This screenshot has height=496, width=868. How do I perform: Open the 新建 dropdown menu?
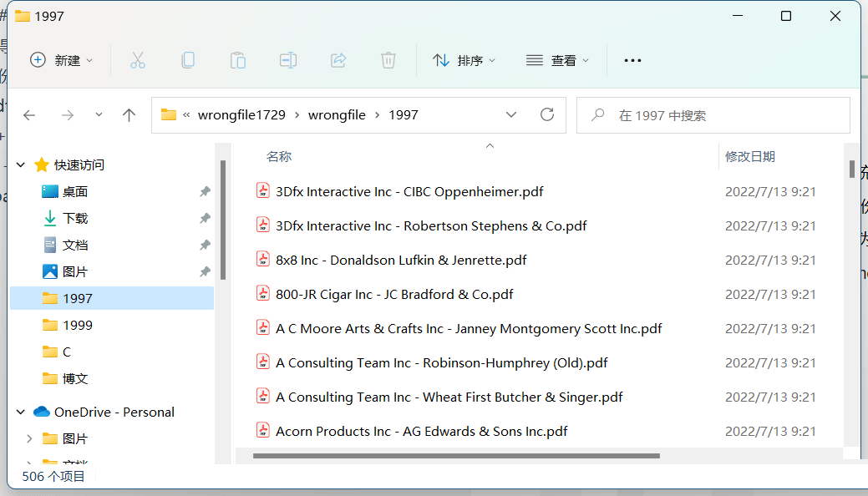click(x=61, y=60)
